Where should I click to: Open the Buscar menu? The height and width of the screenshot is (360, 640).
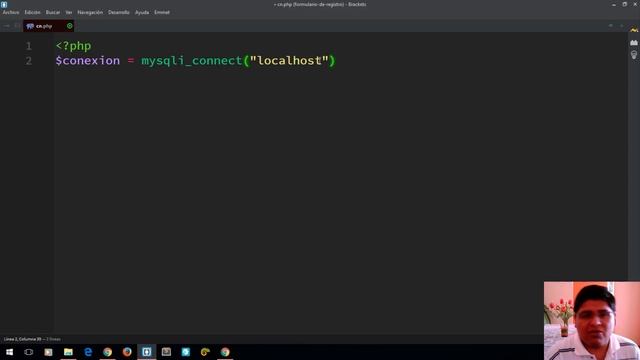[x=53, y=12]
